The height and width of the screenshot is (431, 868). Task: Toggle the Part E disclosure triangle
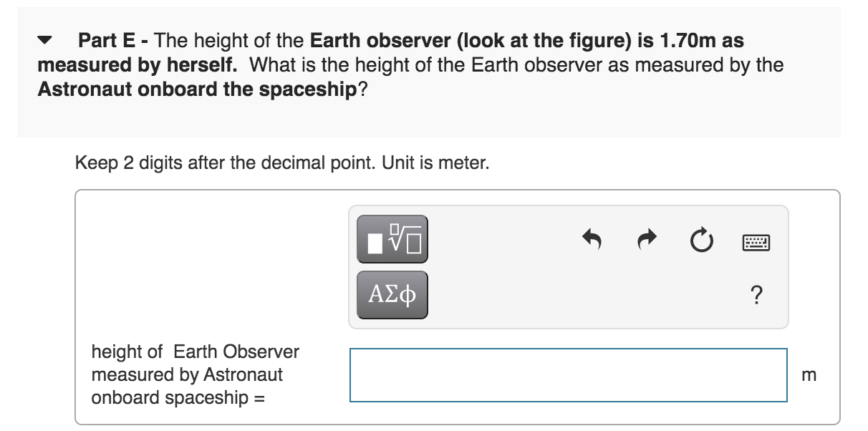(45, 41)
